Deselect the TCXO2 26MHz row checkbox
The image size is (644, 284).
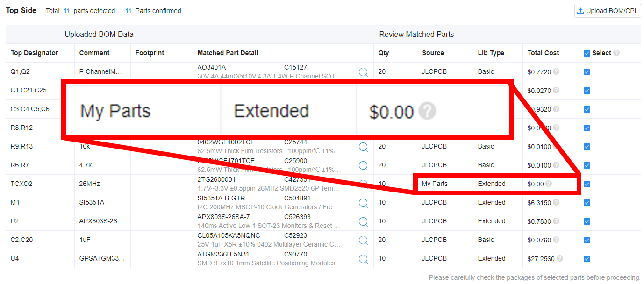click(x=587, y=184)
